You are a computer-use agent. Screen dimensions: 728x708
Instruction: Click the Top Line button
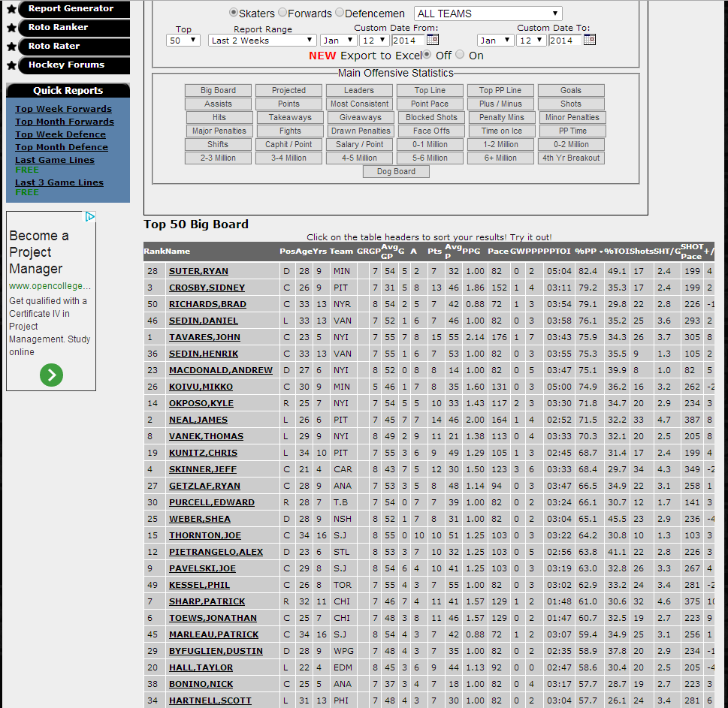(x=430, y=90)
